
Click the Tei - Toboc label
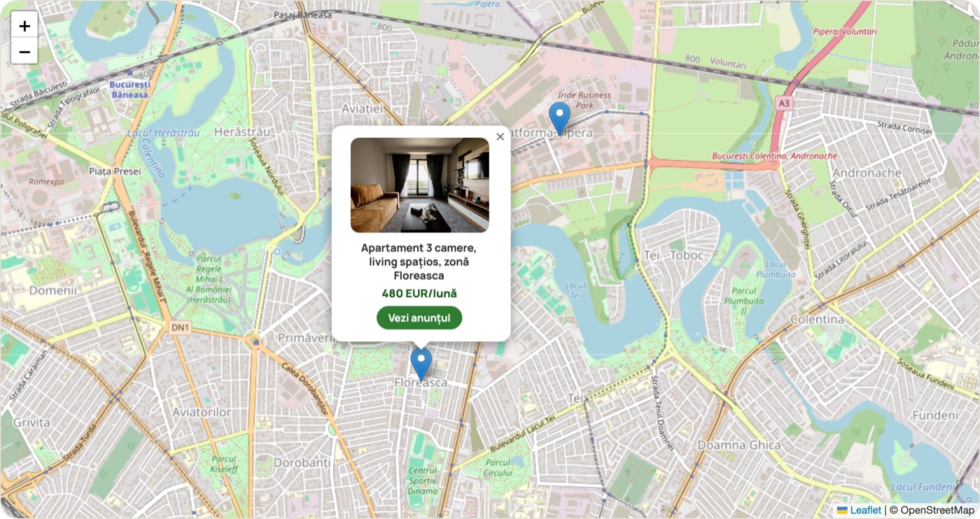pos(674,255)
